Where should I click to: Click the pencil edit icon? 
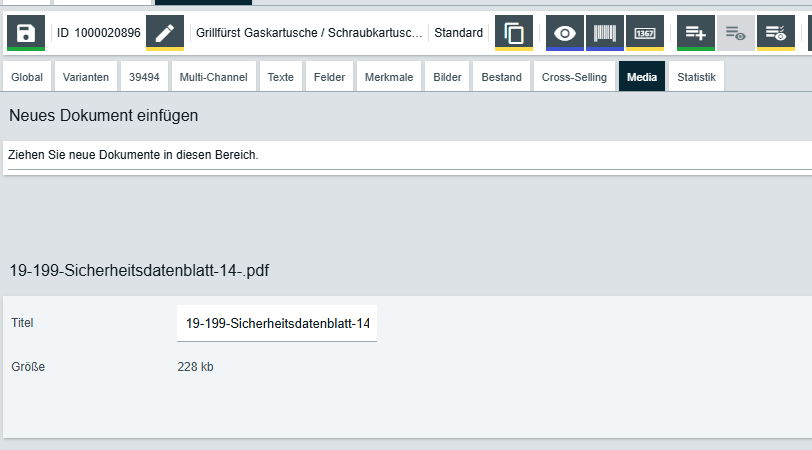165,33
